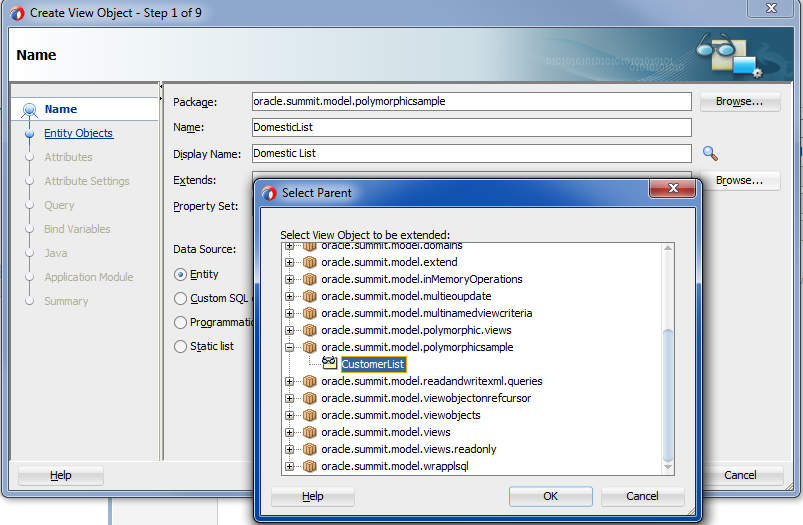Select the Entity data source radio button
The height and width of the screenshot is (525, 803).
pyautogui.click(x=180, y=275)
